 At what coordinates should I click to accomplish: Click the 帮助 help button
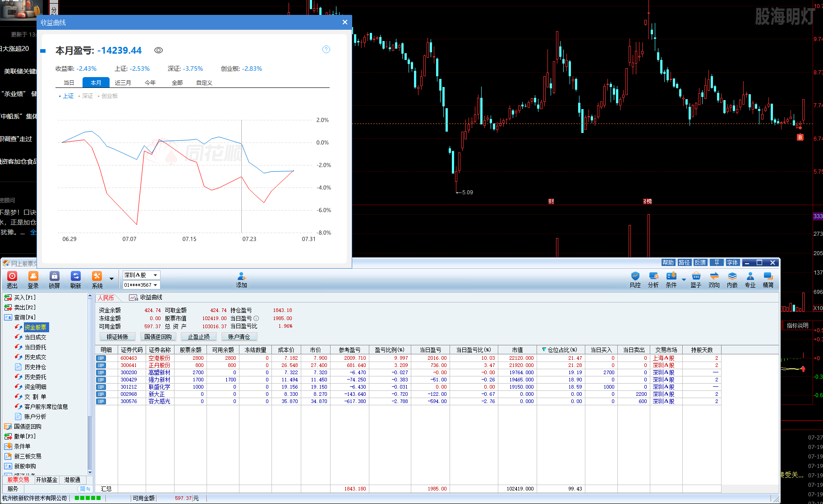668,262
